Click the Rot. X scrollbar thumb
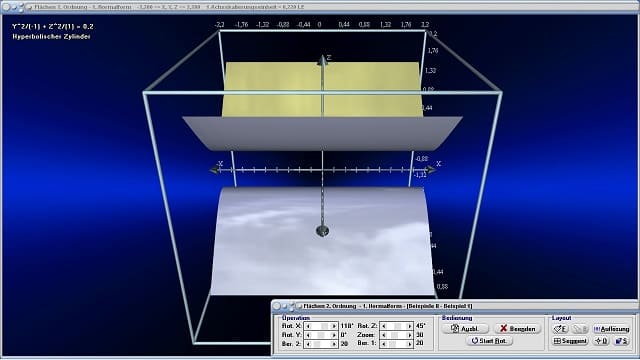This screenshot has width=640, height=360. click(324, 326)
